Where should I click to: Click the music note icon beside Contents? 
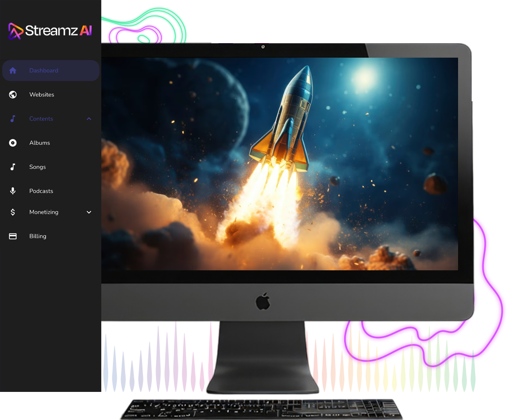click(x=13, y=119)
